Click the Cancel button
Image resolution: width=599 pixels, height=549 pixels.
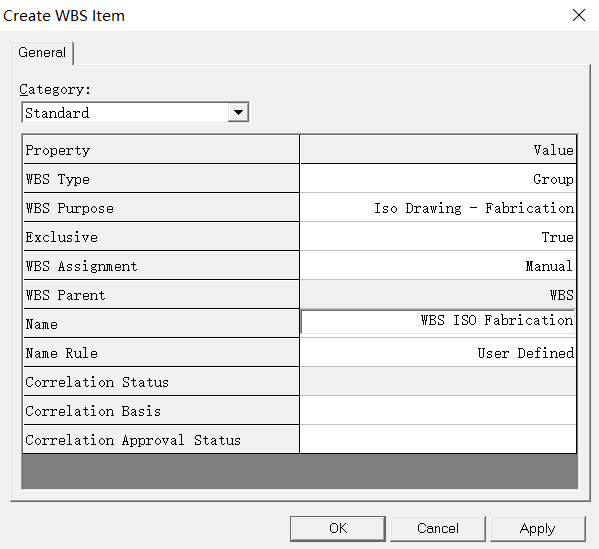click(438, 528)
